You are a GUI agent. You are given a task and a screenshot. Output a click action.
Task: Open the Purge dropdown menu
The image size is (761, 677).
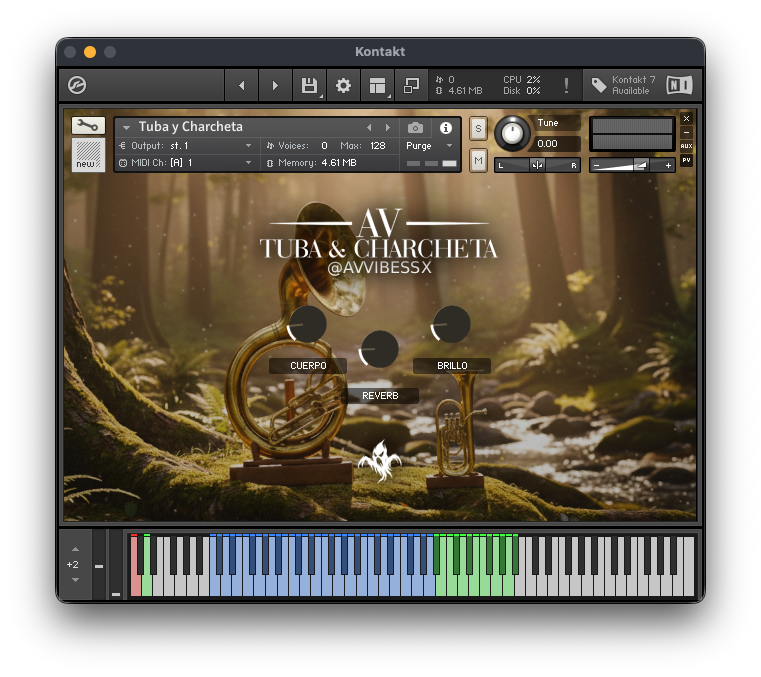(x=429, y=146)
